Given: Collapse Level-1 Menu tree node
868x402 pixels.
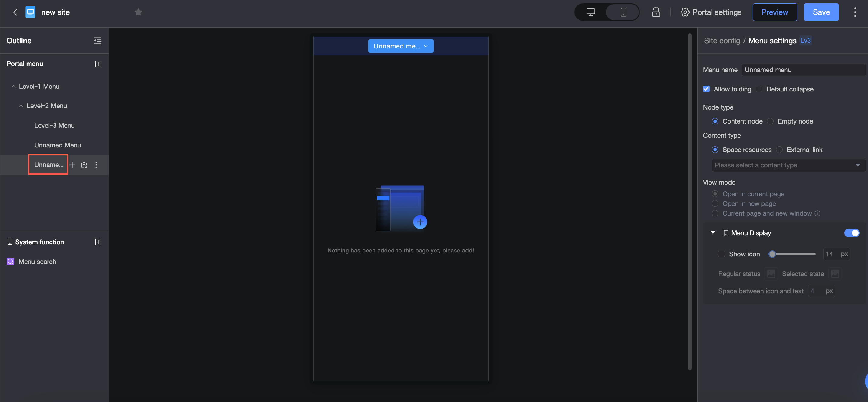Looking at the screenshot, I should (14, 87).
